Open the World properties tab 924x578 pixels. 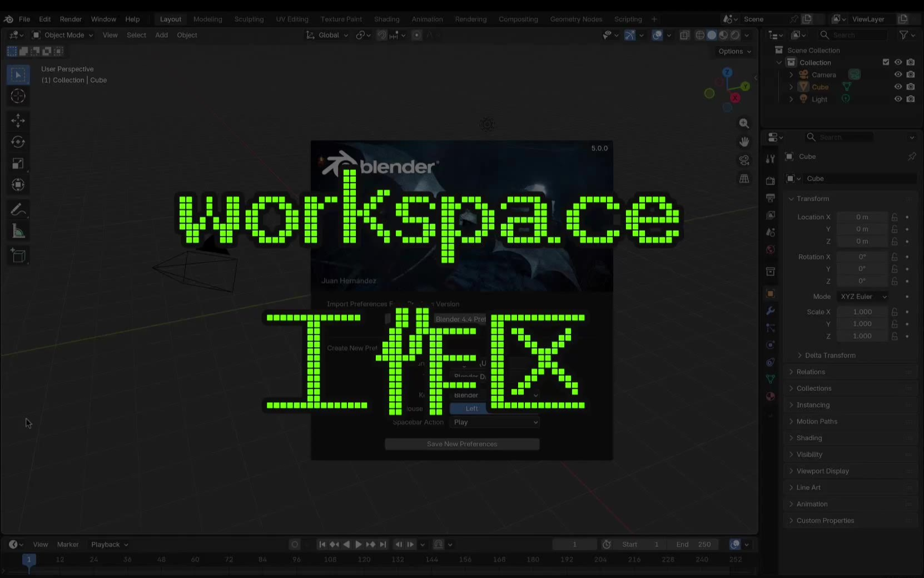[770, 249]
